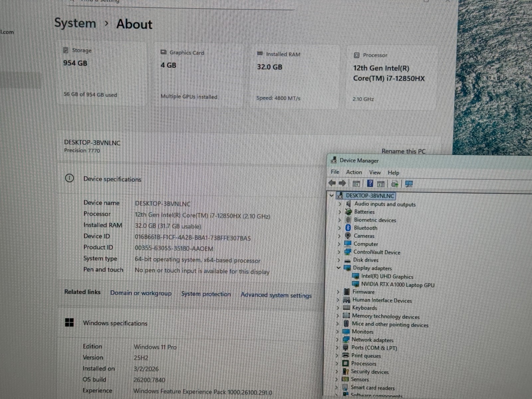Expand the Disk drives node chevron
This screenshot has width=532, height=399.
[x=339, y=260]
